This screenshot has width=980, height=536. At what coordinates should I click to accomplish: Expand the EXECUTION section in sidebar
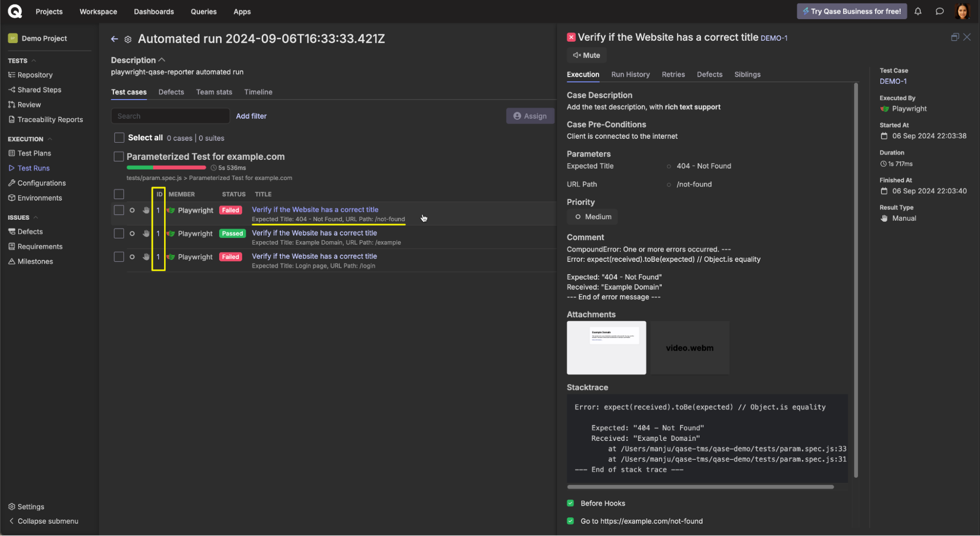click(50, 139)
